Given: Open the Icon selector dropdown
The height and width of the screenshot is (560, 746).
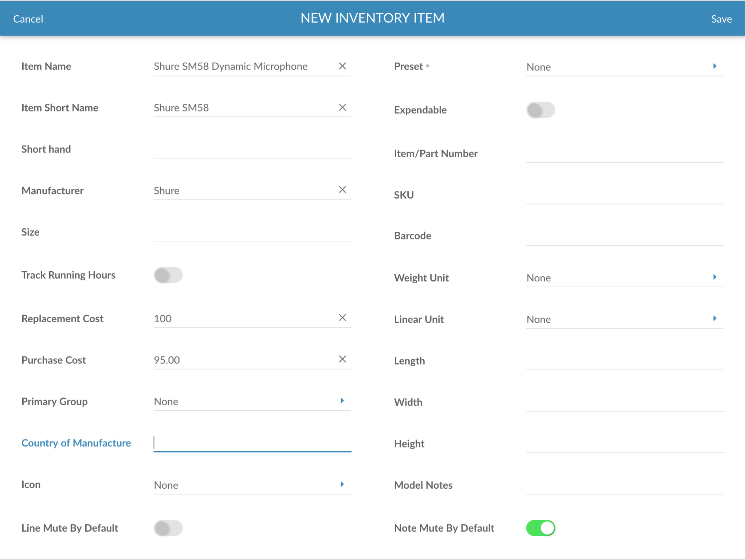Looking at the screenshot, I should tap(252, 485).
